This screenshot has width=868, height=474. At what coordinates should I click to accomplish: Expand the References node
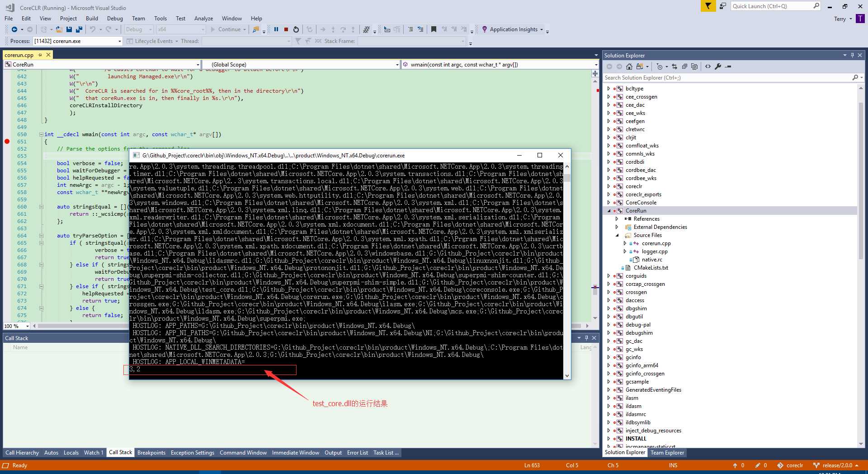pyautogui.click(x=617, y=219)
